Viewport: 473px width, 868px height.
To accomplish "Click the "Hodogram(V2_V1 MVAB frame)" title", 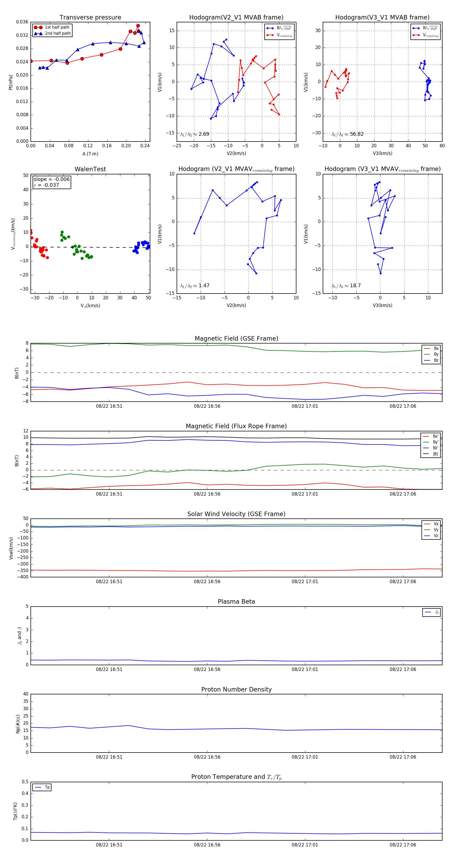I will coord(236,18).
